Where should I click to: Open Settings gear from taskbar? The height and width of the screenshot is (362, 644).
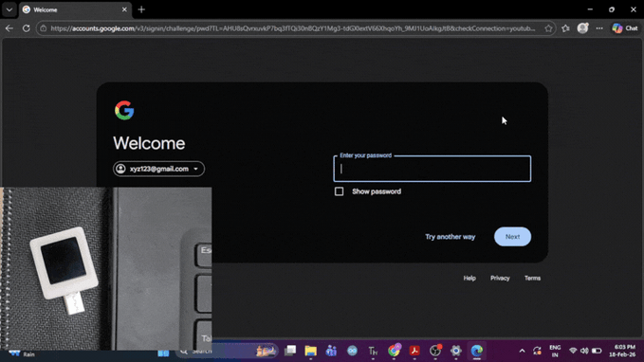(456, 351)
